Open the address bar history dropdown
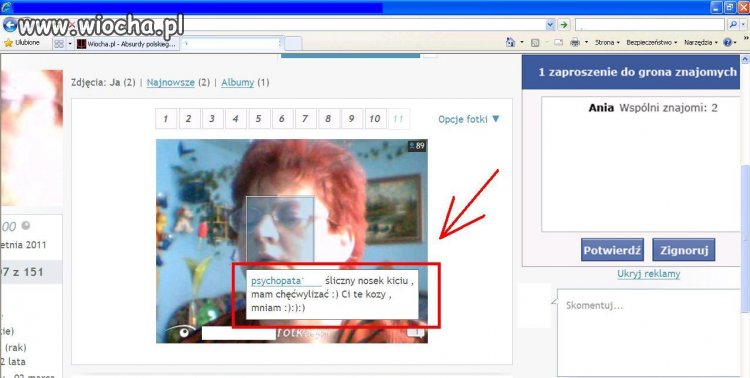The height and width of the screenshot is (378, 750). click(551, 25)
